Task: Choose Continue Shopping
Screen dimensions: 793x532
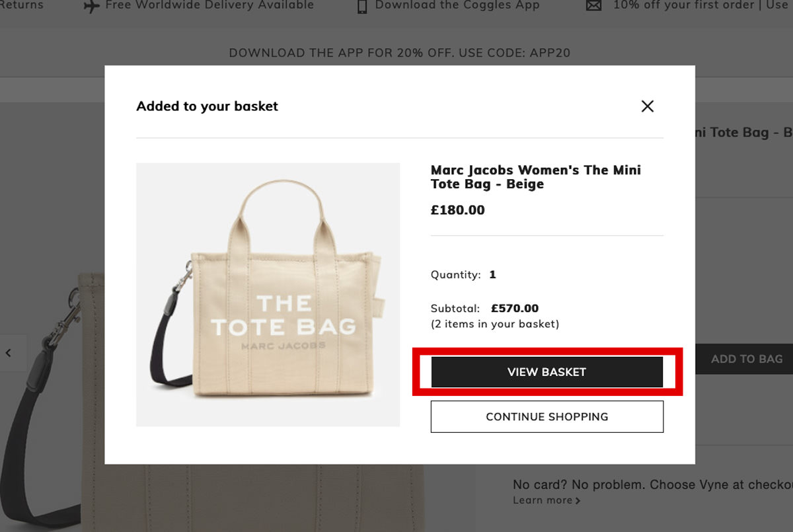Action: pyautogui.click(x=547, y=417)
